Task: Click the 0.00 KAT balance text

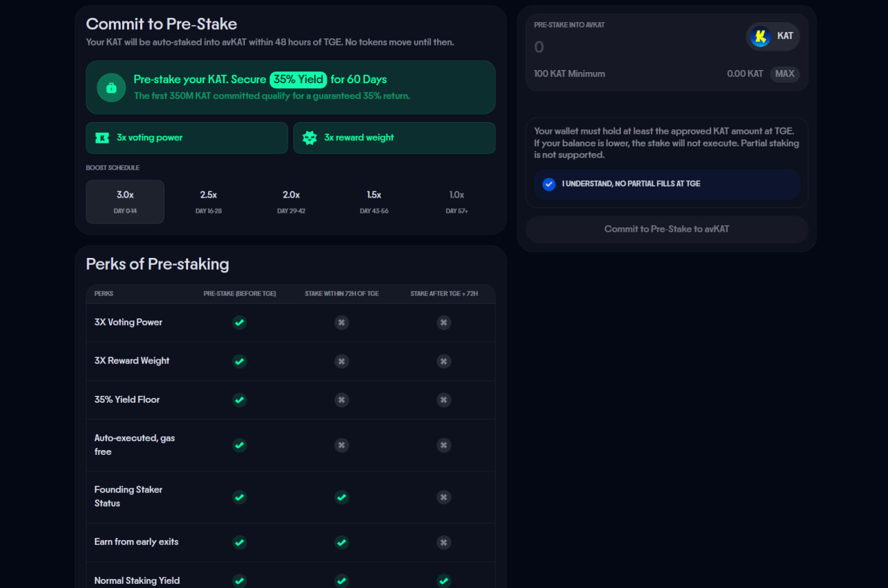Action: tap(745, 74)
